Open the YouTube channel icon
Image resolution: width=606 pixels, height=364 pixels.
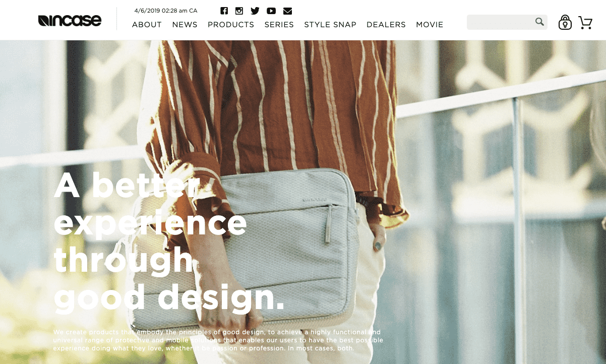pos(271,11)
